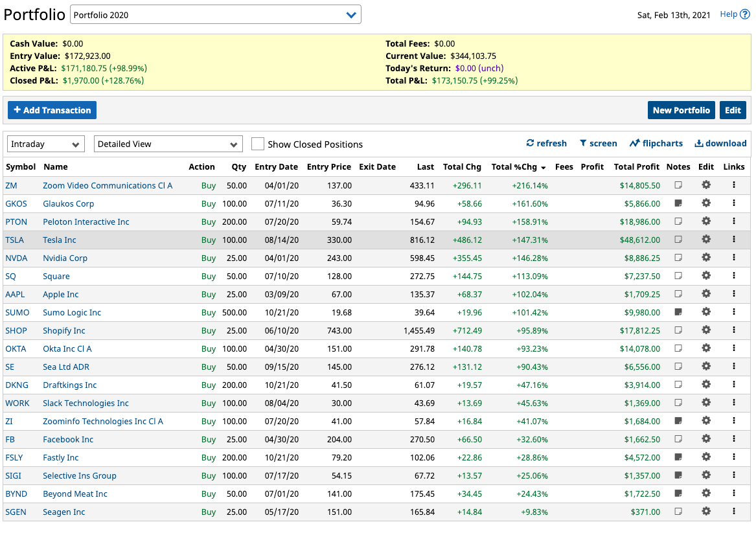
Task: Sort table by Qty column
Action: coord(238,166)
